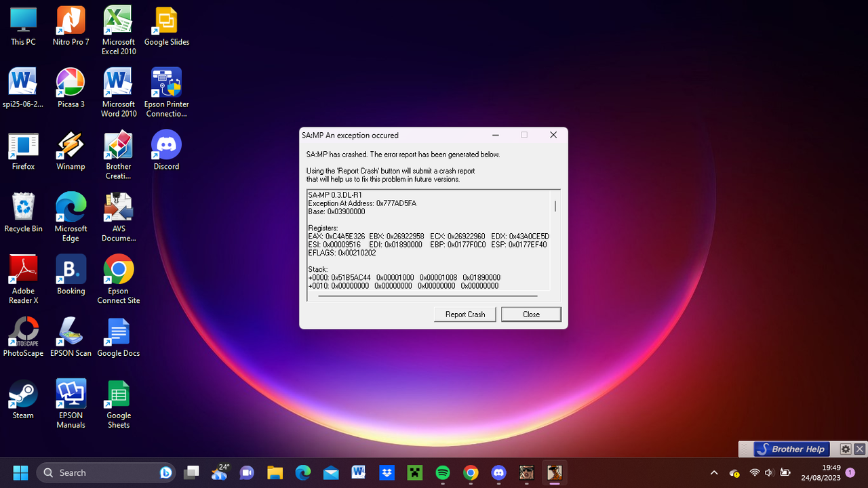Switch to the active SA:MP taskbar icon

coord(554,472)
